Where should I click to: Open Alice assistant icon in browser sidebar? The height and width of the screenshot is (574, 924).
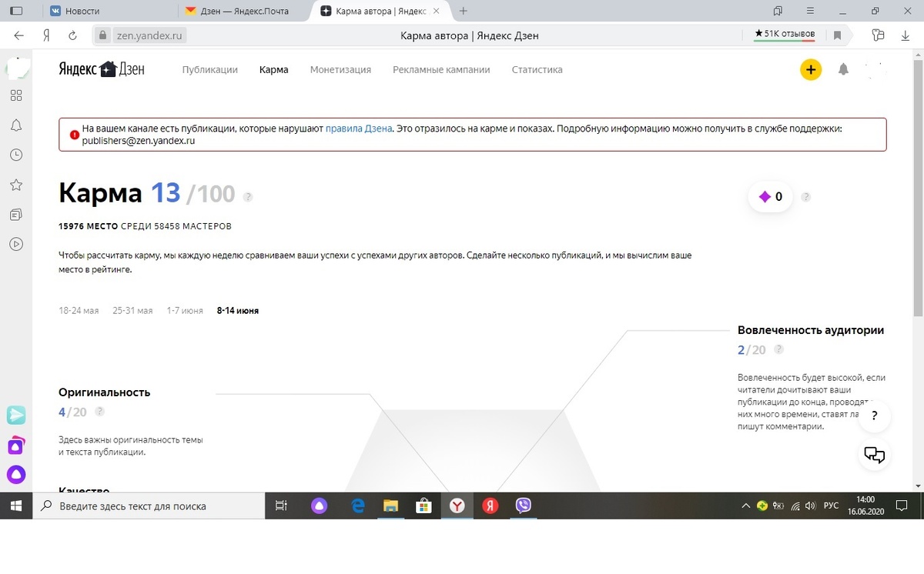coord(16,474)
